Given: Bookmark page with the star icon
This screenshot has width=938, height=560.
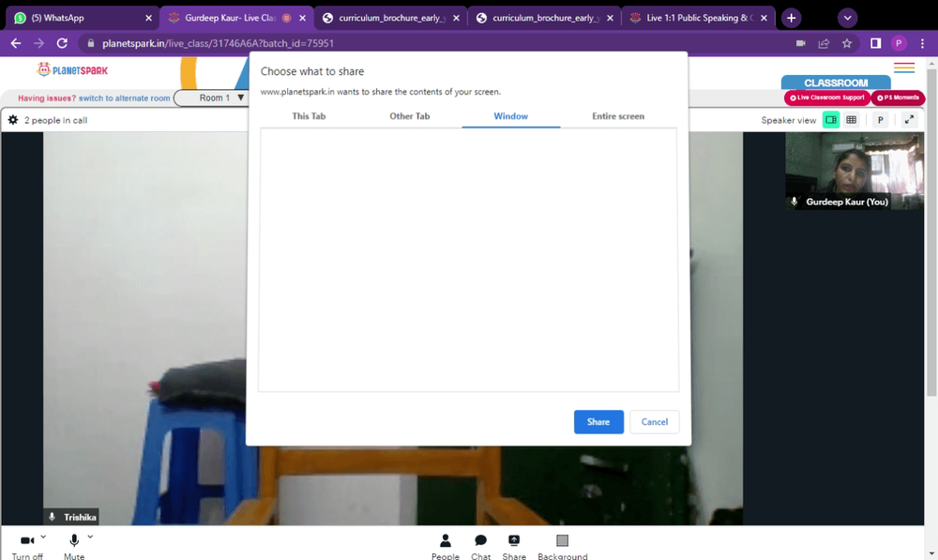Looking at the screenshot, I should click(x=847, y=43).
